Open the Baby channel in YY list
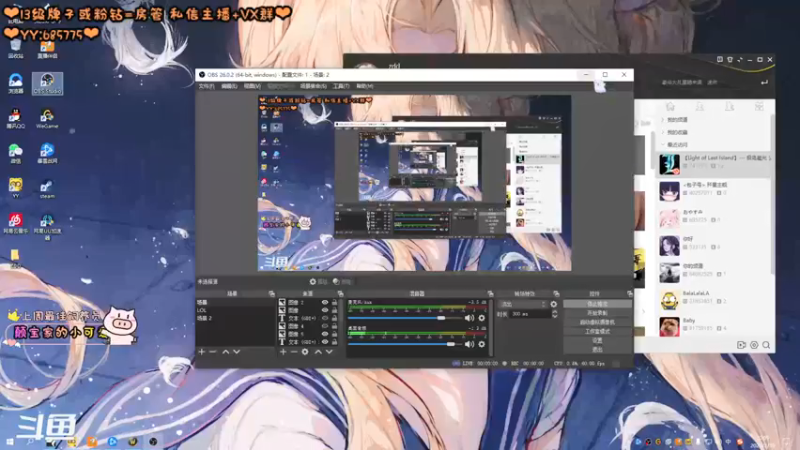 tap(714, 326)
